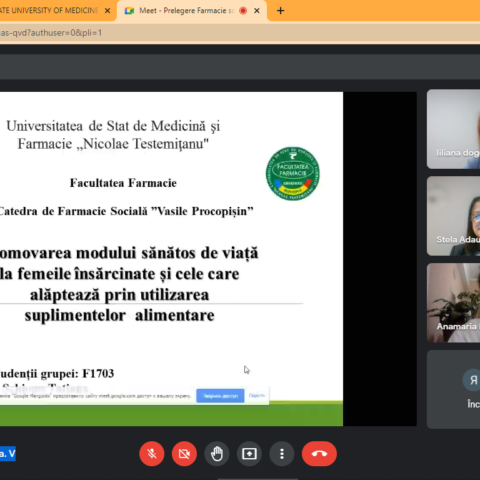The height and width of the screenshot is (480, 480).
Task: Switch to the Meet - Prelegere Farmacie tab
Action: pos(192,11)
